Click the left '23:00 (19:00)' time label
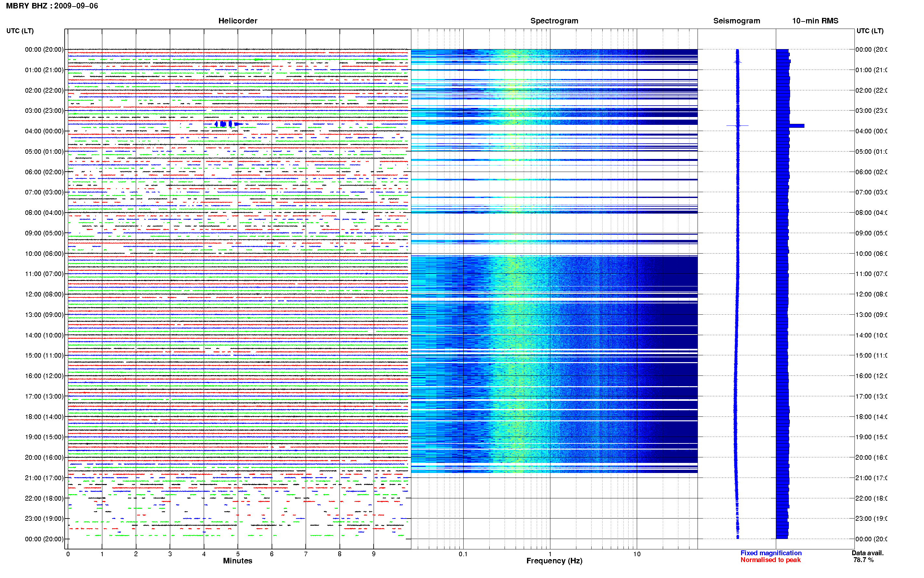The height and width of the screenshot is (578, 924). click(x=44, y=519)
